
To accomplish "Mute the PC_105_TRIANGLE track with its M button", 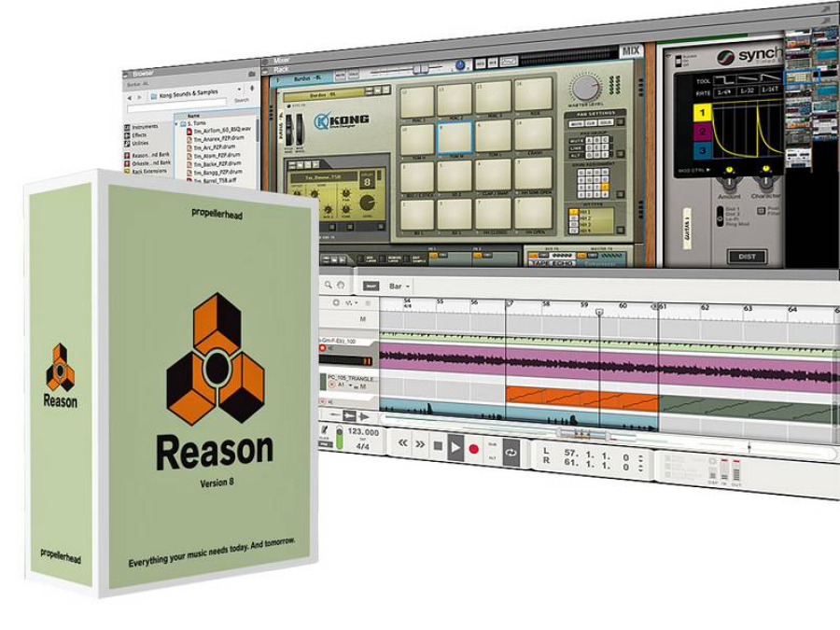I will [x=363, y=386].
